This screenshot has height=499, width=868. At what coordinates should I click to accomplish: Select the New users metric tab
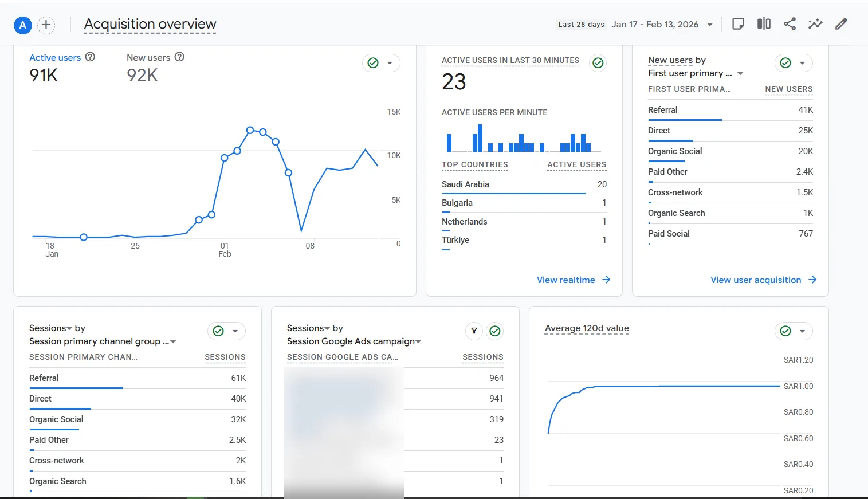148,57
